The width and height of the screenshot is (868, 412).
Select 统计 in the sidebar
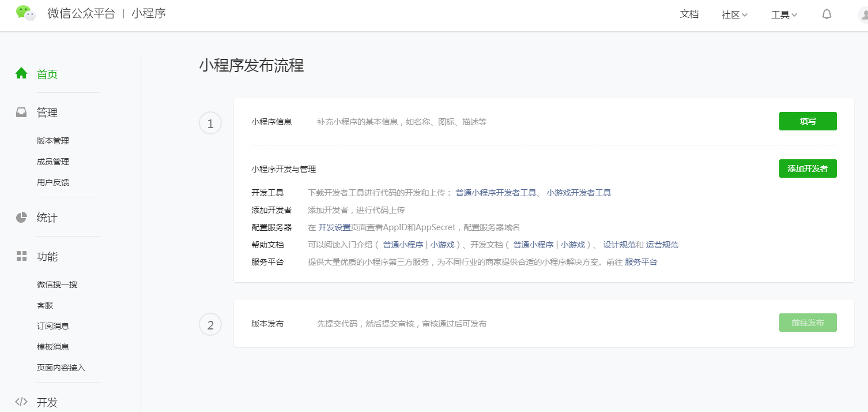(47, 218)
